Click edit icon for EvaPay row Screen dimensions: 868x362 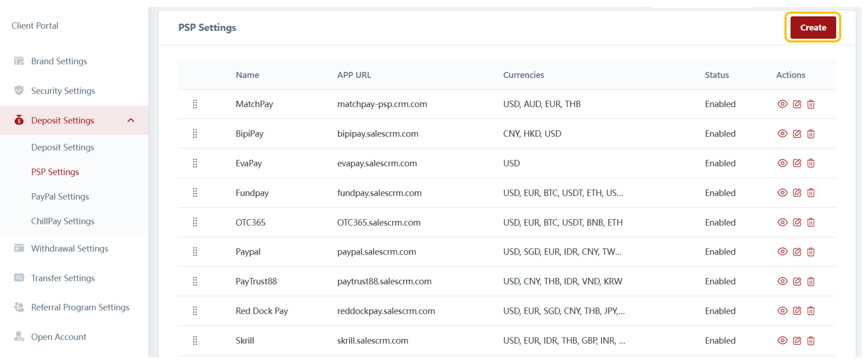coord(797,163)
